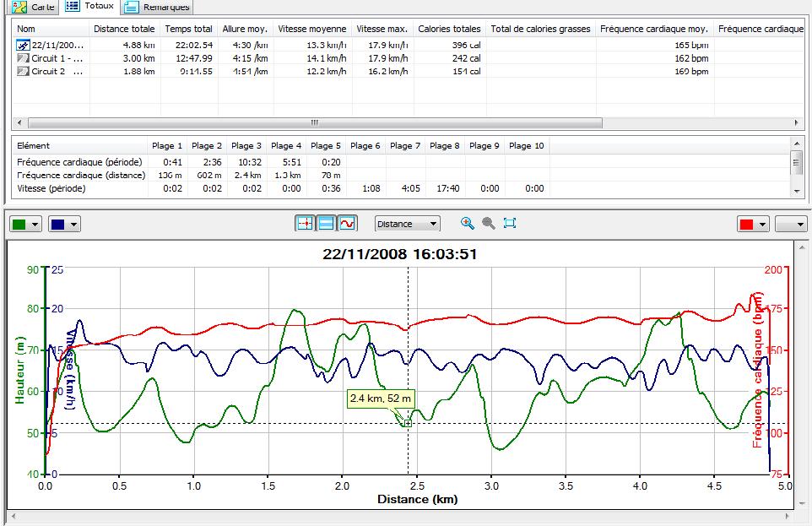This screenshot has height=526, width=812.
Task: Click the Plage 5 column header
Action: coord(326,145)
